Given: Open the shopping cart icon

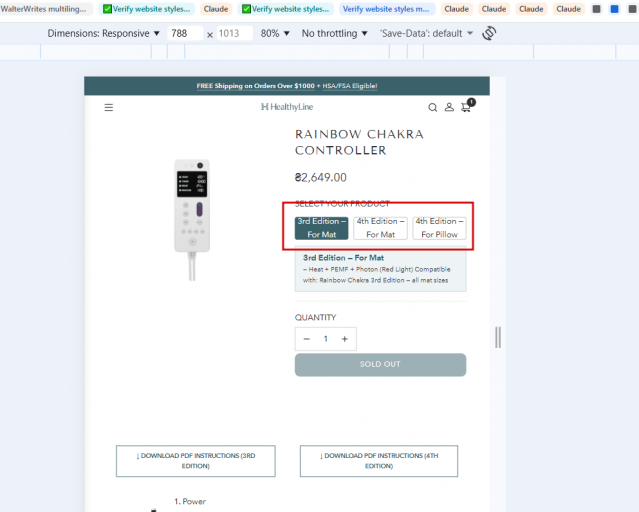Looking at the screenshot, I should click(x=467, y=106).
